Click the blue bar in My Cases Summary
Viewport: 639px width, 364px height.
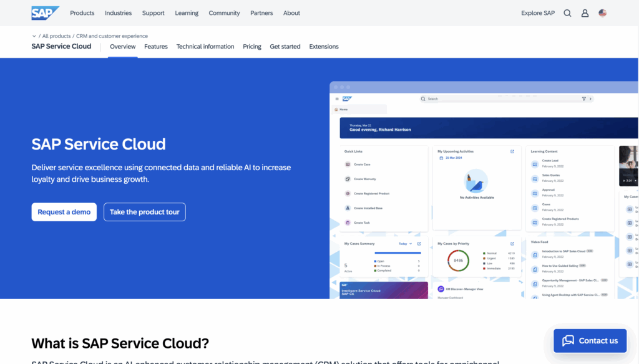[398, 253]
